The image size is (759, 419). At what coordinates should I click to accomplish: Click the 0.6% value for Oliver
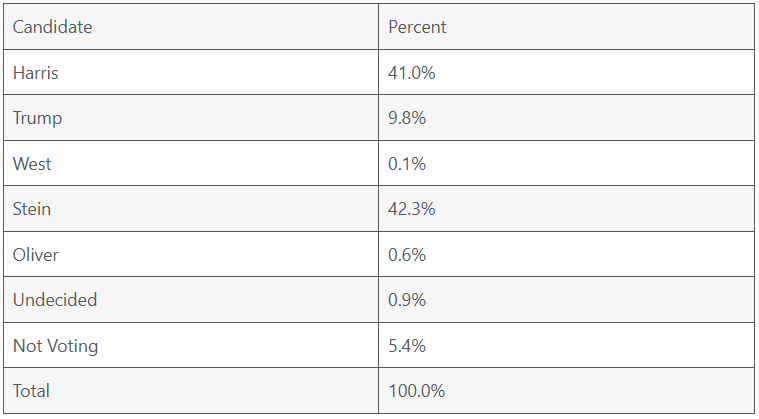pyautogui.click(x=407, y=255)
